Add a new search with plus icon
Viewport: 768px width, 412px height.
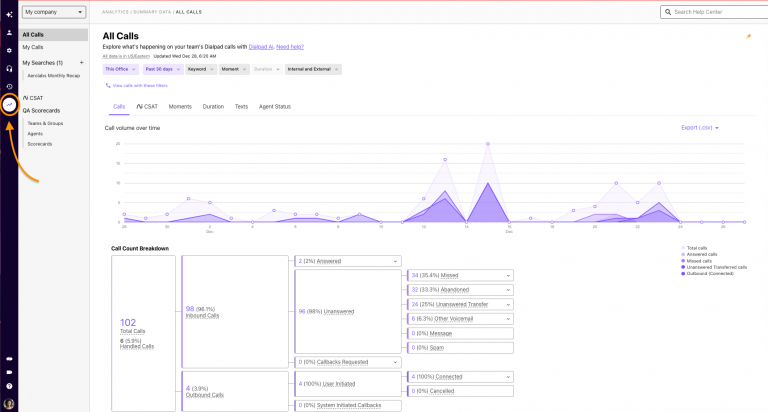pos(81,62)
